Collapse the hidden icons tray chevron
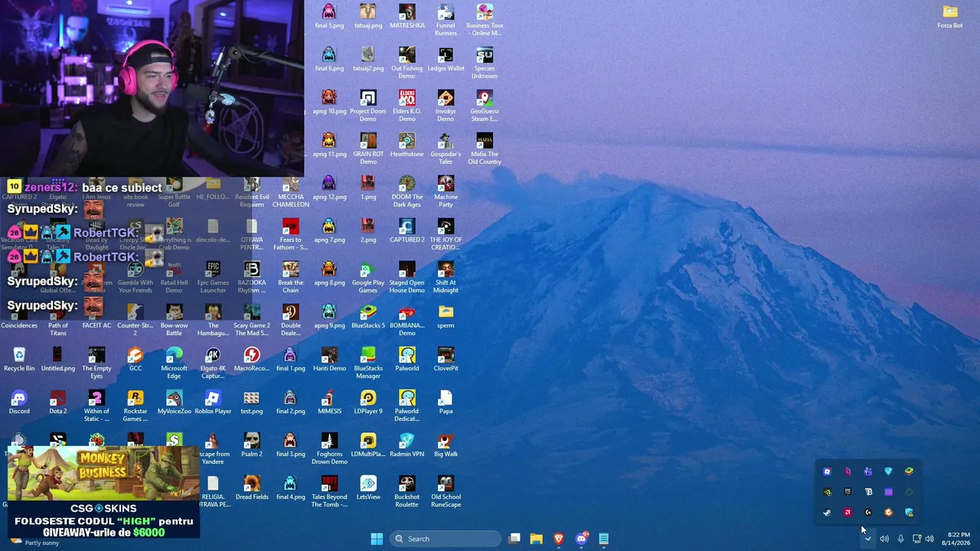The width and height of the screenshot is (980, 551). [x=867, y=539]
